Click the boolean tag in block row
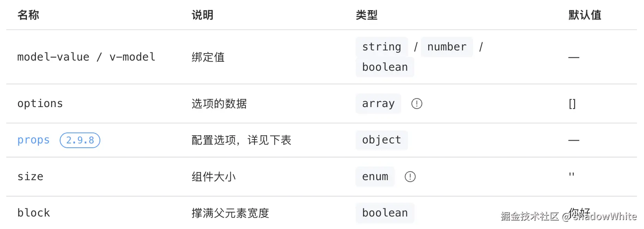This screenshot has width=644, height=229. point(384,213)
